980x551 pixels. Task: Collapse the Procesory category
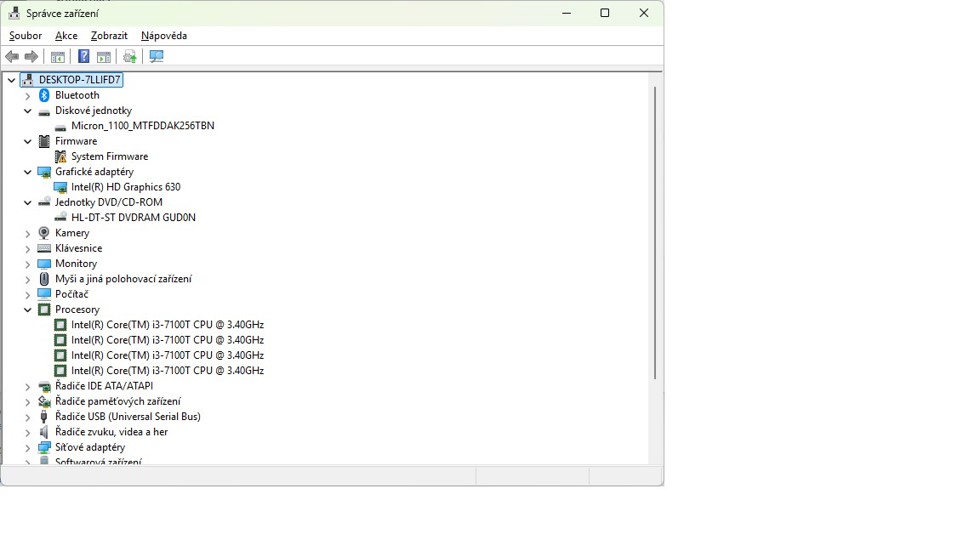point(28,310)
